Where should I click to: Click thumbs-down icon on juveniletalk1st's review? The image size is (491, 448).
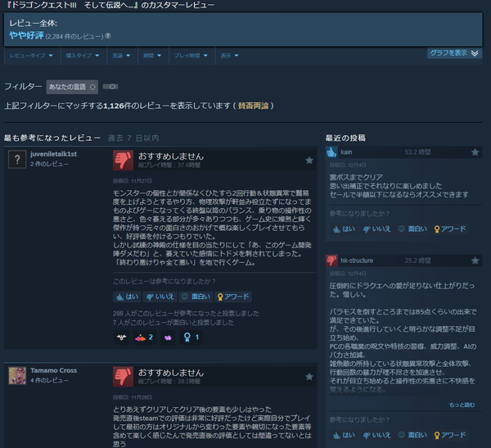pos(123,161)
